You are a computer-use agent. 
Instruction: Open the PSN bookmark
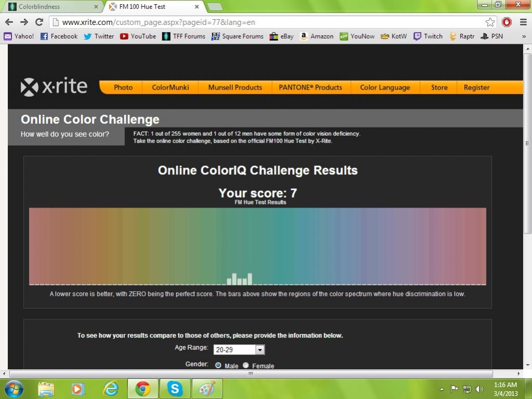click(x=491, y=36)
